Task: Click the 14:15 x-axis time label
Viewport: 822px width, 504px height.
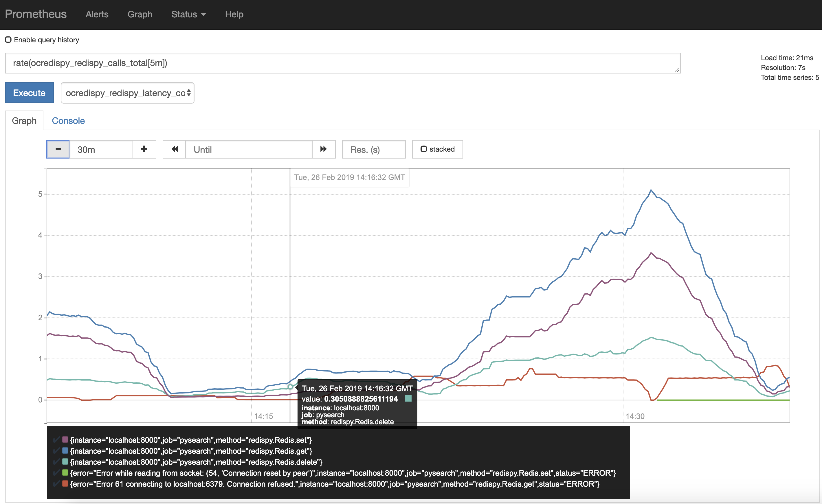Action: [x=264, y=416]
